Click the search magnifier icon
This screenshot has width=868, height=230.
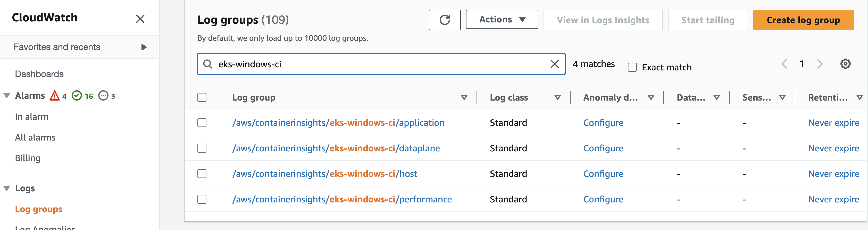[x=208, y=64]
